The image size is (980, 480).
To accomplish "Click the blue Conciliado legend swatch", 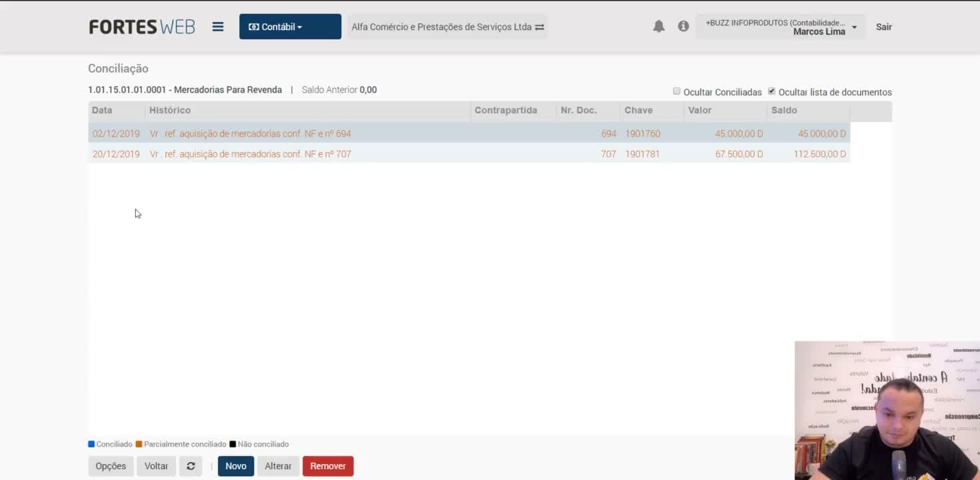I will pyautogui.click(x=91, y=444).
